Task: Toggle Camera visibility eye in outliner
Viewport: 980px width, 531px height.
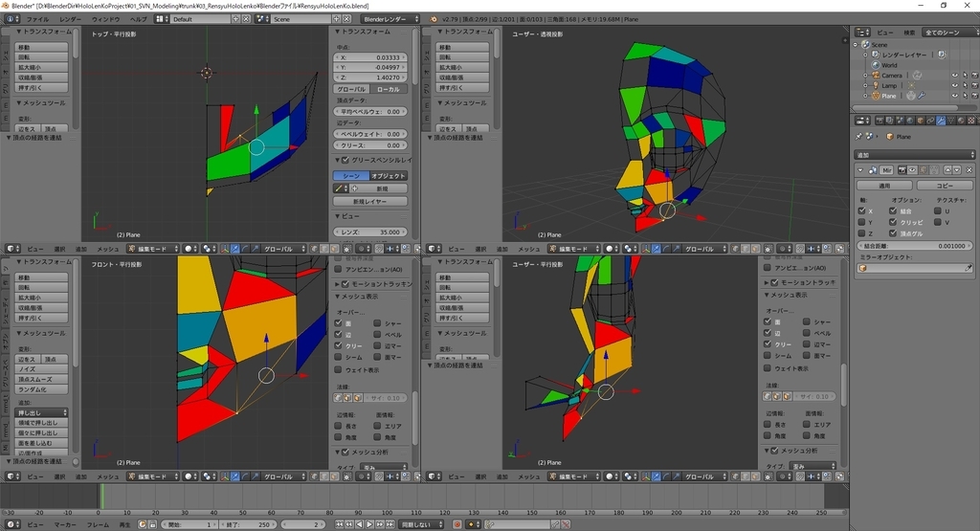Action: pos(954,75)
